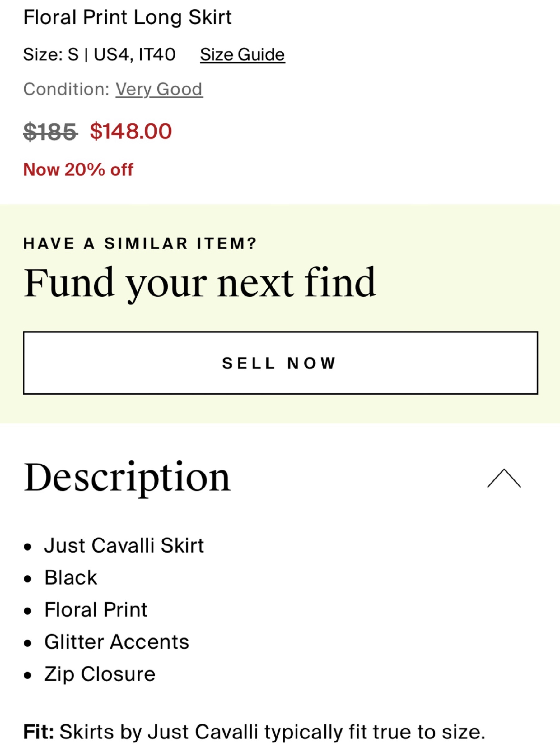
Task: Tap the Now 20% off label
Action: point(78,169)
